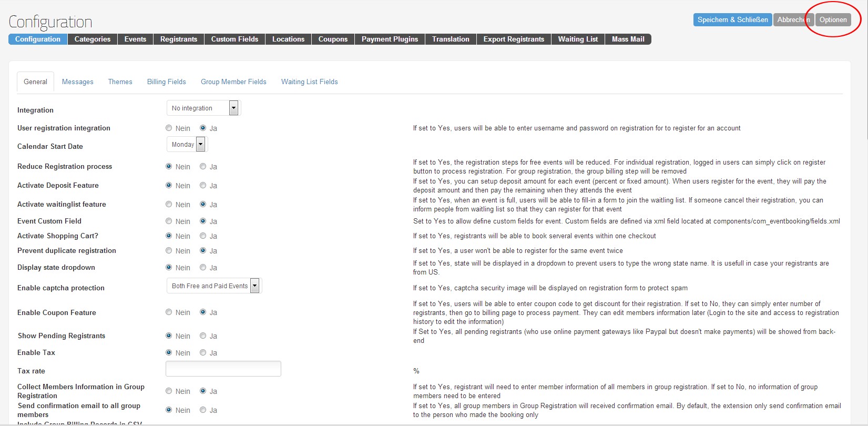This screenshot has width=868, height=426.
Task: Set User registration integration to Nein
Action: pyautogui.click(x=169, y=128)
